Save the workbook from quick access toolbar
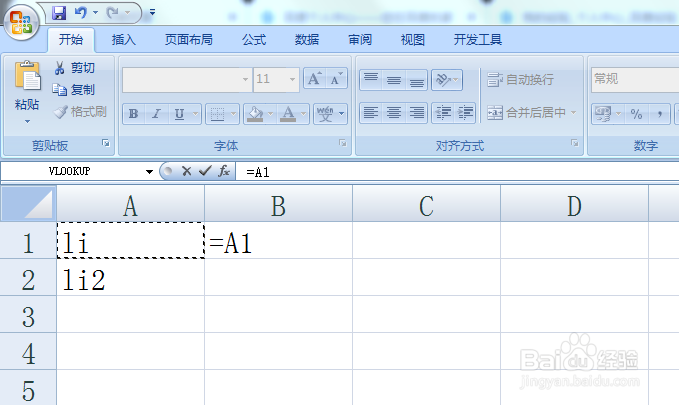 click(59, 13)
